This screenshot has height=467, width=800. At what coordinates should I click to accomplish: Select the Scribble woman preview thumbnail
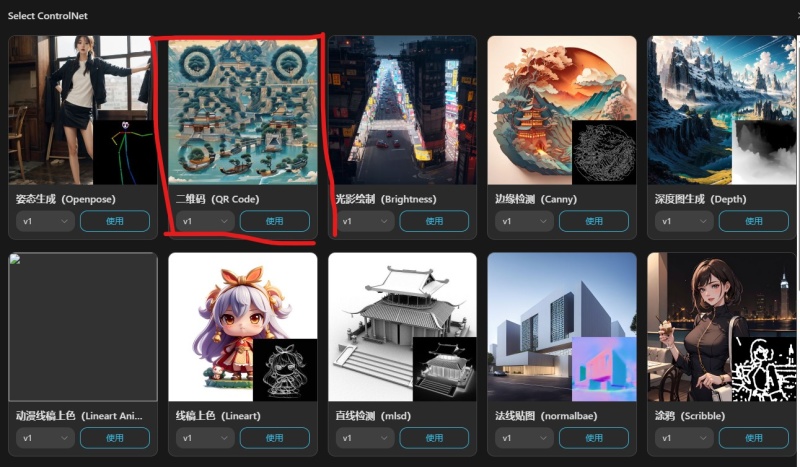[x=721, y=327]
